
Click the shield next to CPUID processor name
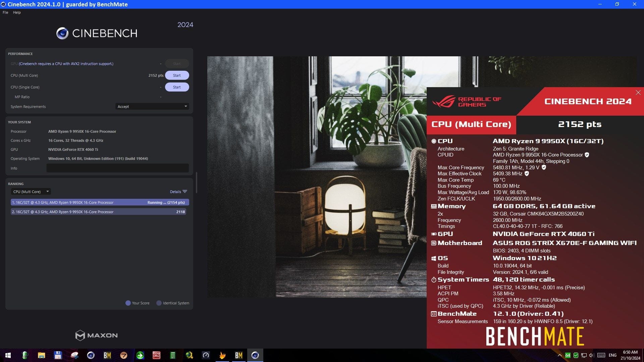tap(587, 155)
